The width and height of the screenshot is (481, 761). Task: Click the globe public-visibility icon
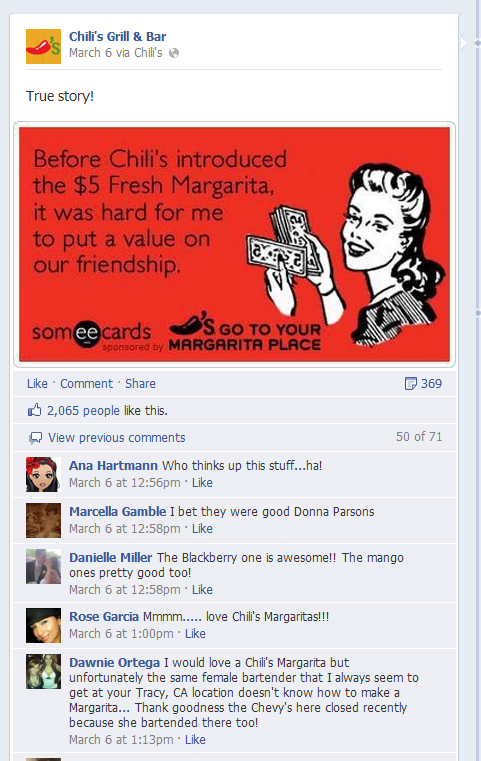[x=174, y=53]
